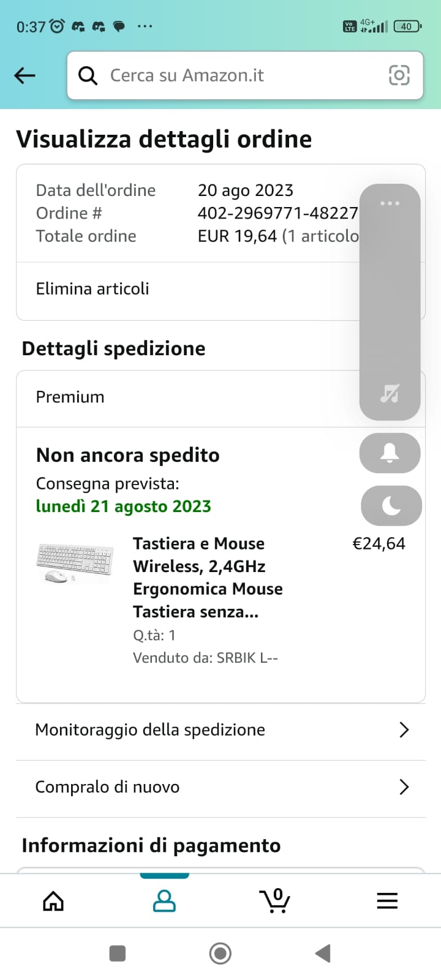
Task: Toggle the notification bell ringer mode
Action: pos(390,453)
